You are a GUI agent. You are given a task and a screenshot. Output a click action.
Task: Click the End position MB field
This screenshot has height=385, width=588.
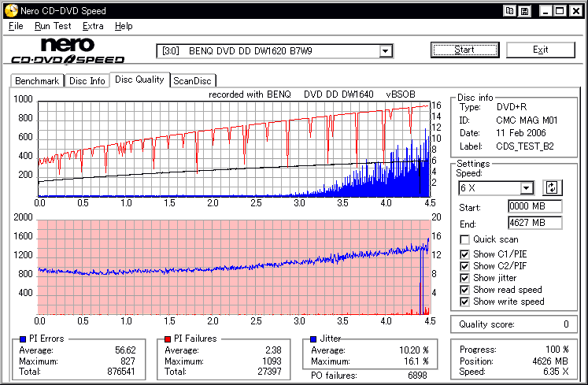[x=534, y=223]
